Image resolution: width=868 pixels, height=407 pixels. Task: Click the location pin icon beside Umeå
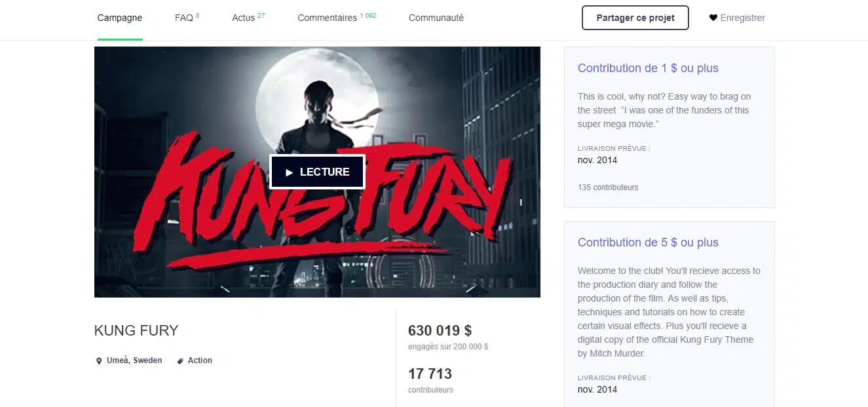pyautogui.click(x=99, y=360)
